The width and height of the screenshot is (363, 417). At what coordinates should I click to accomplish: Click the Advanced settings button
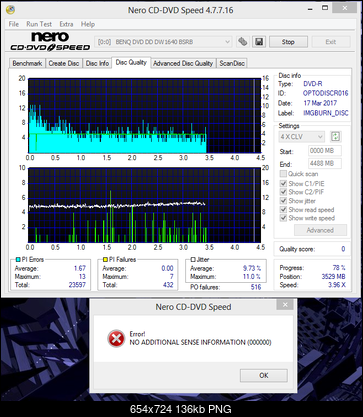[320, 230]
